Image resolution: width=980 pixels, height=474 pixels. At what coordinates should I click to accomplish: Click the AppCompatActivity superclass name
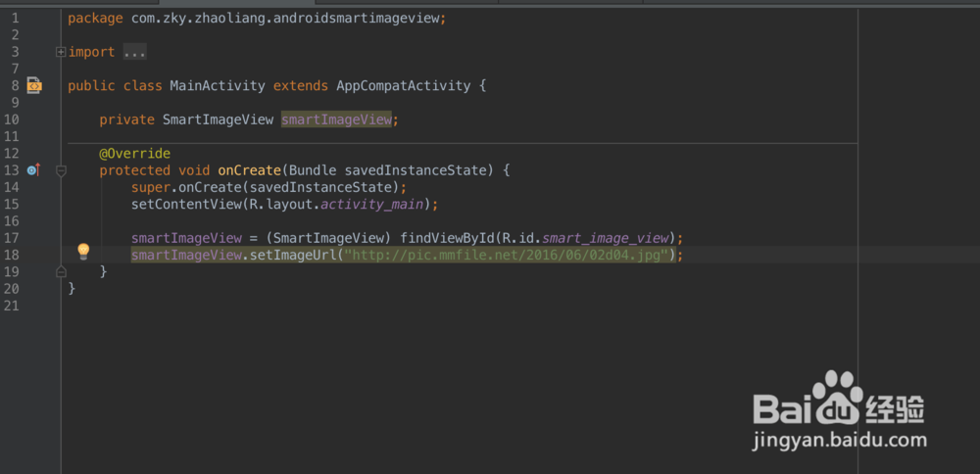(x=404, y=86)
